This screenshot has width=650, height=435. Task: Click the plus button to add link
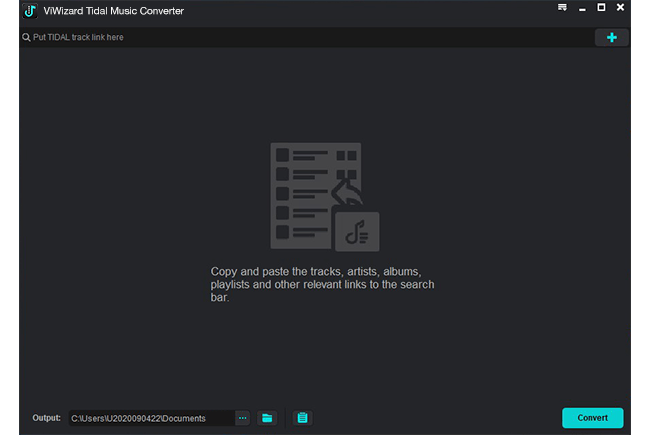611,37
